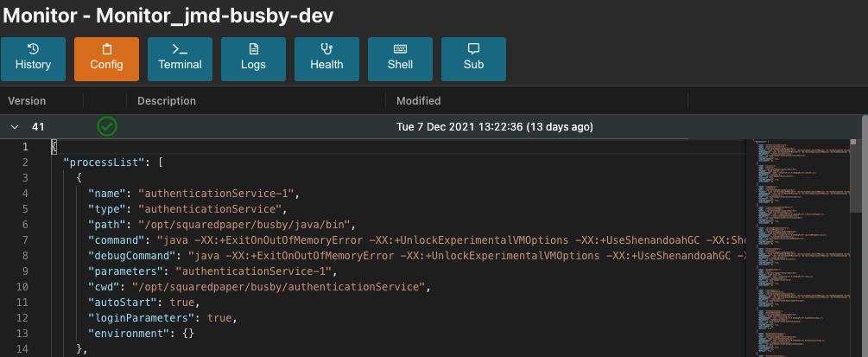
Task: Click the path value /opt/squaredpaper/busby/java/bin
Action: click(x=246, y=225)
